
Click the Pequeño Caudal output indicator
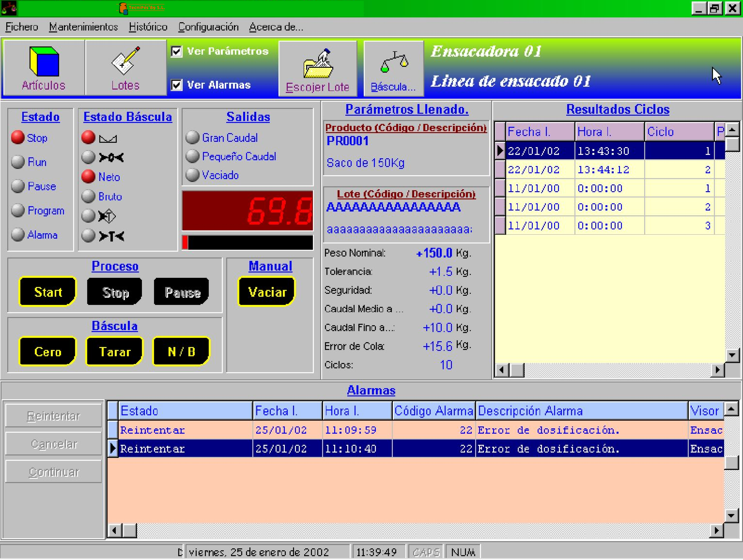tap(192, 156)
